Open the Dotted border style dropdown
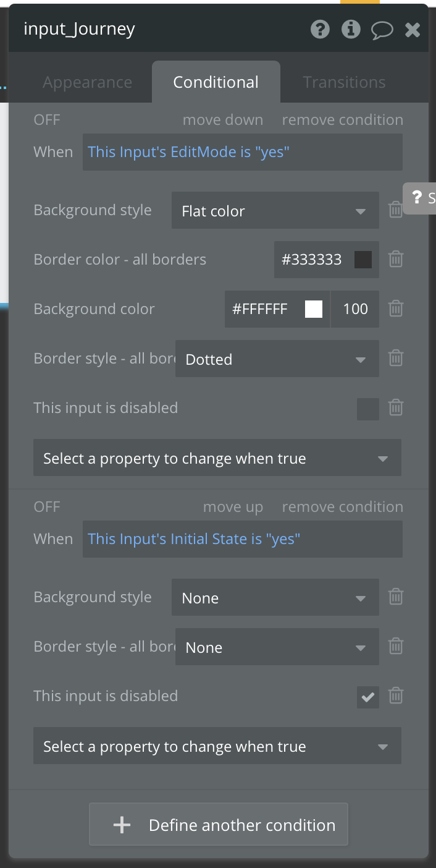Viewport: 436px width, 868px height. point(277,359)
